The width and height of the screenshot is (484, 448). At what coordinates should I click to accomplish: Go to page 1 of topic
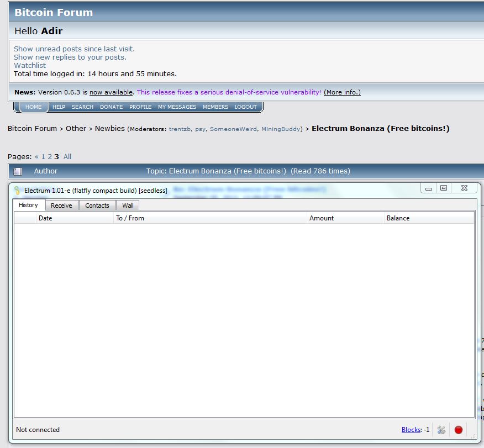pyautogui.click(x=43, y=156)
